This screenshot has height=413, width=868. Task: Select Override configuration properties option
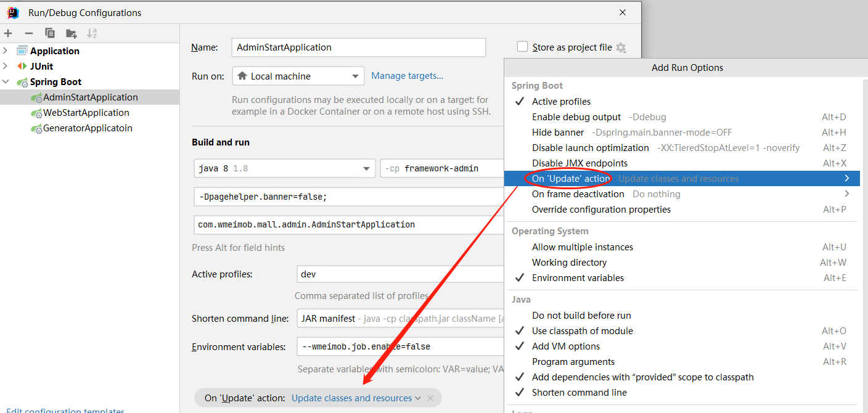pos(683,209)
